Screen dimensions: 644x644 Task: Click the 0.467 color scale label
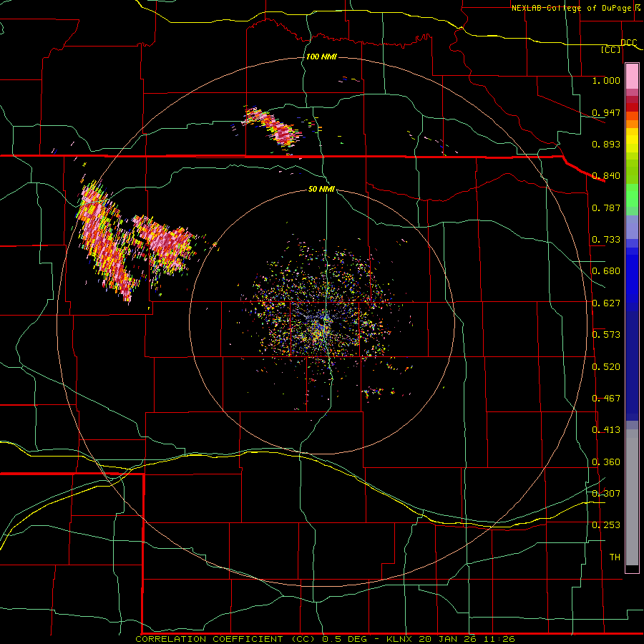coord(606,399)
